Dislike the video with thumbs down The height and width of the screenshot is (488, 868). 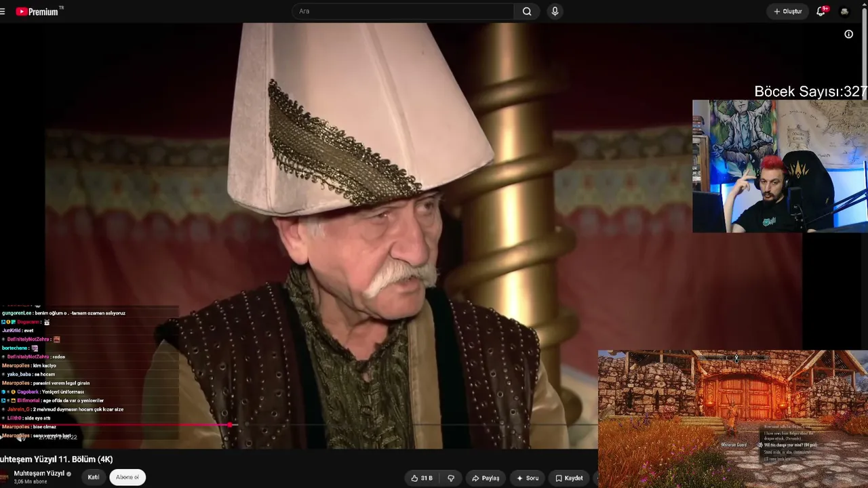pyautogui.click(x=451, y=478)
